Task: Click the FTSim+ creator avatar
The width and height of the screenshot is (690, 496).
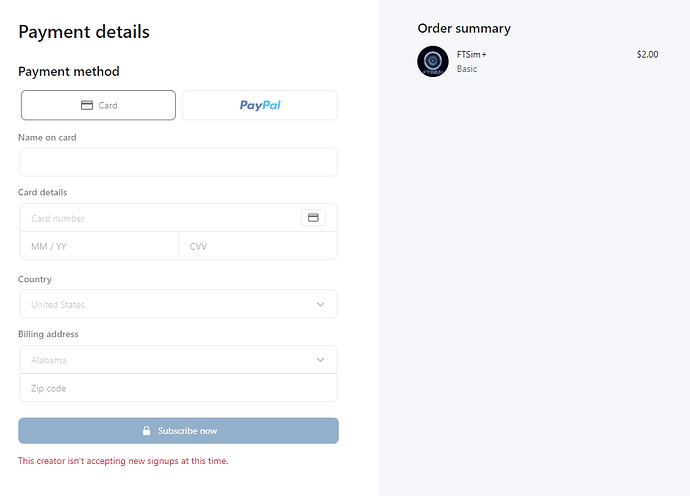Action: [x=433, y=61]
